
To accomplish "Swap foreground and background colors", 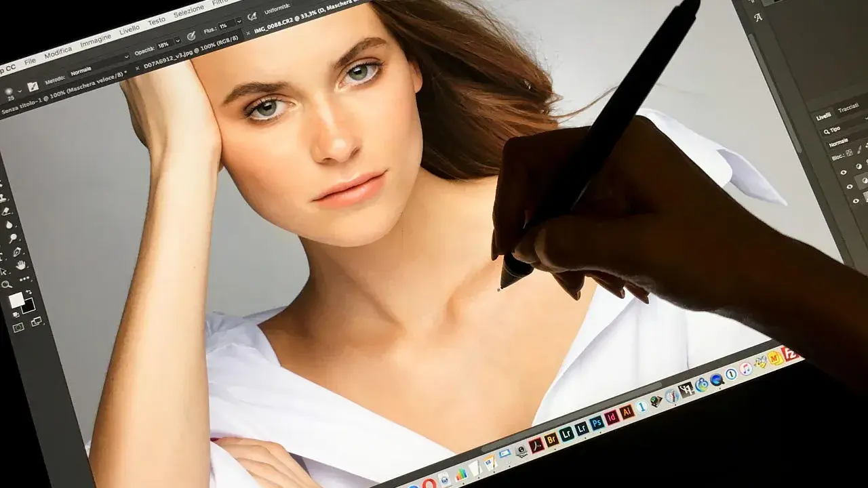I will (29, 291).
